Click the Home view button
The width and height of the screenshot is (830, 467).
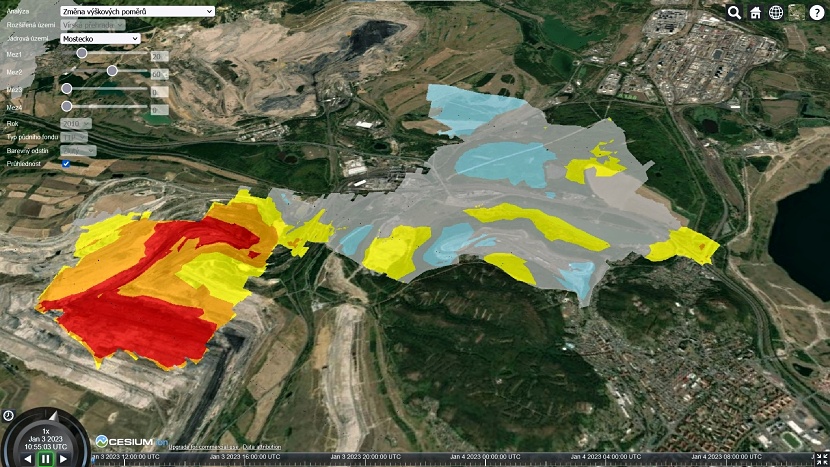click(x=755, y=12)
